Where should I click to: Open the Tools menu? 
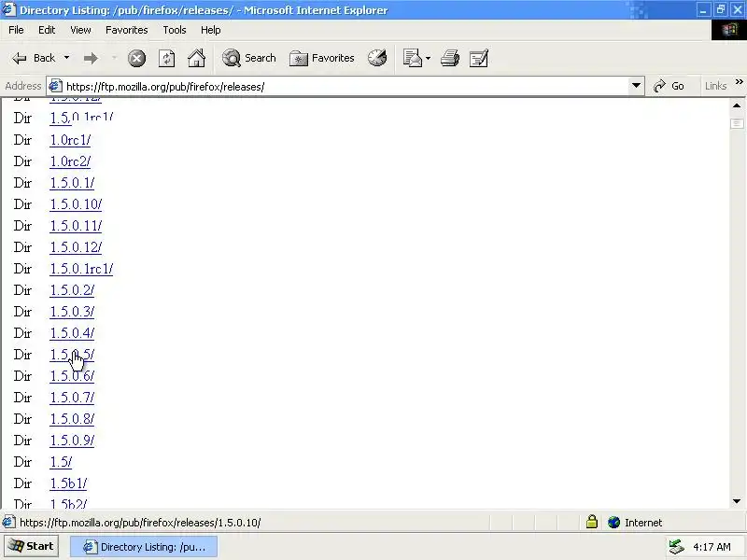click(x=175, y=30)
